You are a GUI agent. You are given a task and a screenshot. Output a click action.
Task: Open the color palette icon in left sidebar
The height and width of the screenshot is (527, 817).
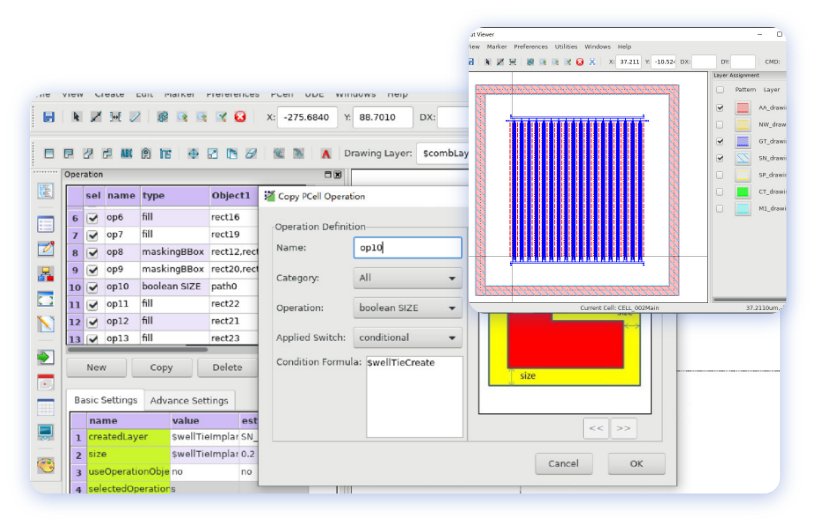[x=45, y=465]
